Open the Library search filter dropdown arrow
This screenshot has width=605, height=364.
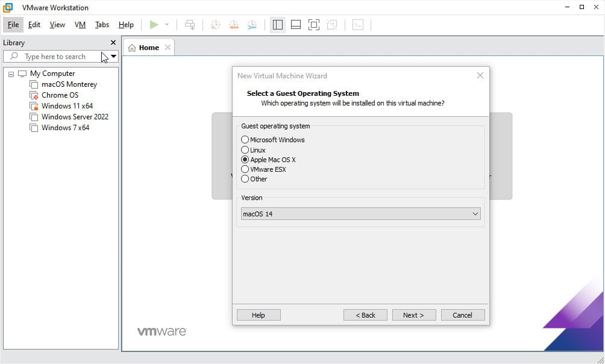[113, 57]
